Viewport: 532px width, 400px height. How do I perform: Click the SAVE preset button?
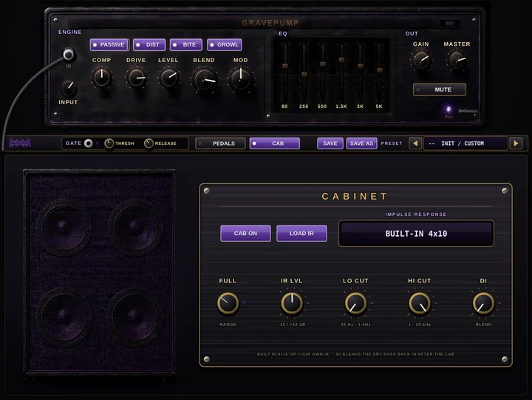(330, 143)
